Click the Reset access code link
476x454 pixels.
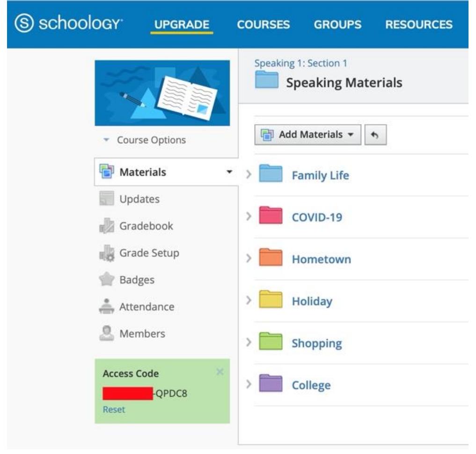(114, 409)
